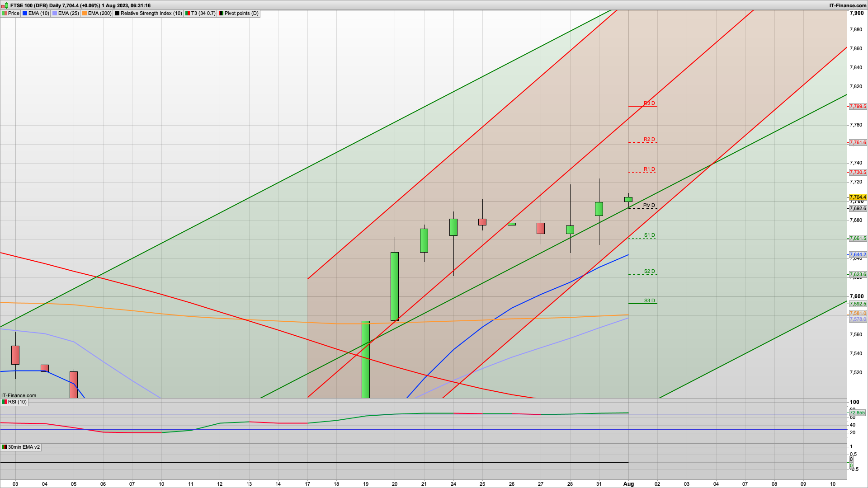Select the R2 D pivot label
The image size is (868, 488).
tap(649, 140)
